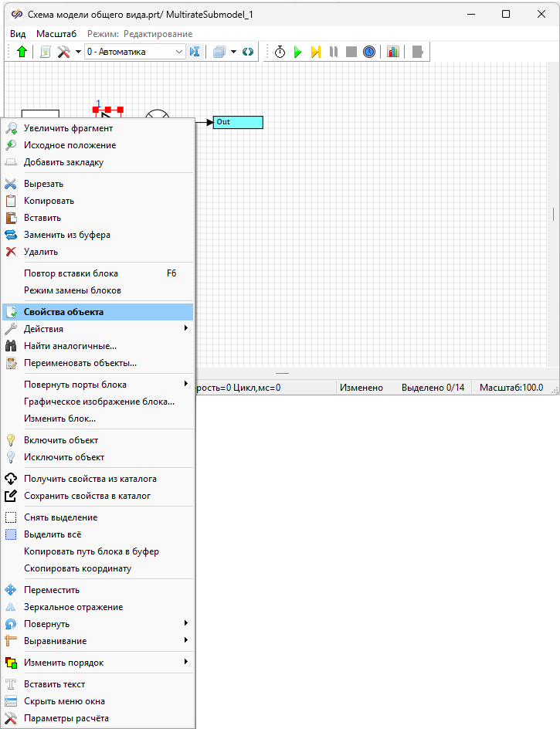Viewport: 560px width, 729px height.
Task: Open the colored bar chart toolbar icon
Action: pos(393,52)
